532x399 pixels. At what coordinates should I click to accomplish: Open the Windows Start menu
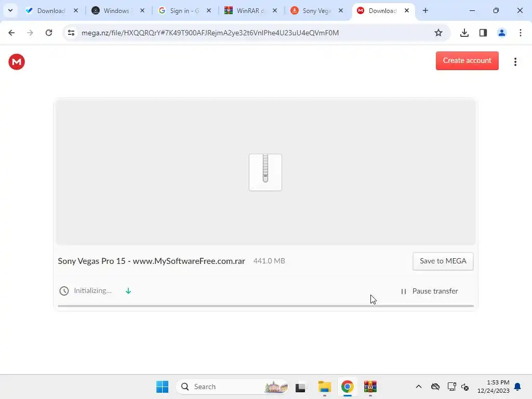[x=162, y=387]
